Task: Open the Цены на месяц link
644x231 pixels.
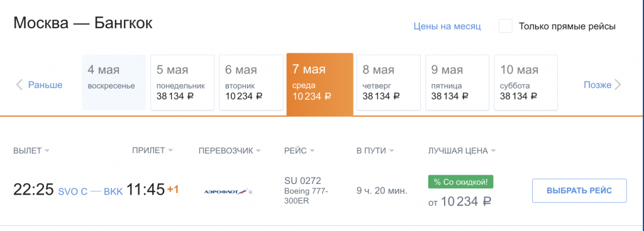Action: click(x=447, y=26)
